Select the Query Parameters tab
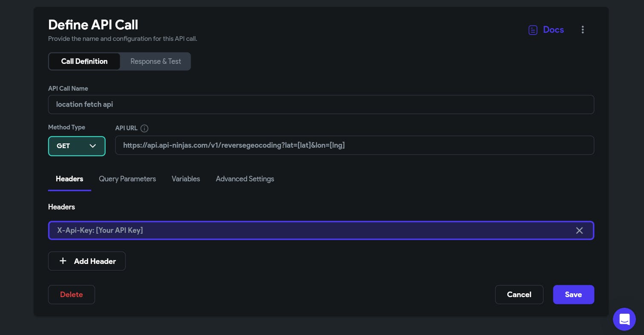The width and height of the screenshot is (644, 335). (x=127, y=179)
